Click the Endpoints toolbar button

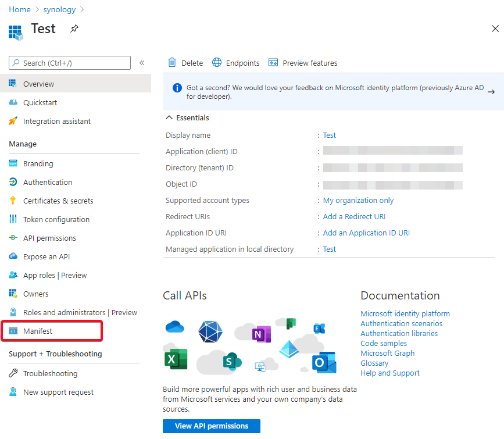click(235, 63)
